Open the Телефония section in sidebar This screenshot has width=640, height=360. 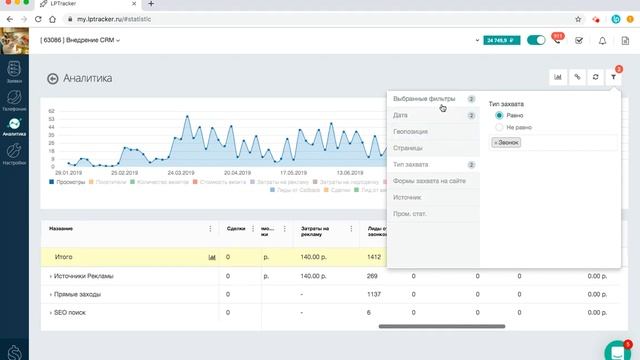point(14,100)
